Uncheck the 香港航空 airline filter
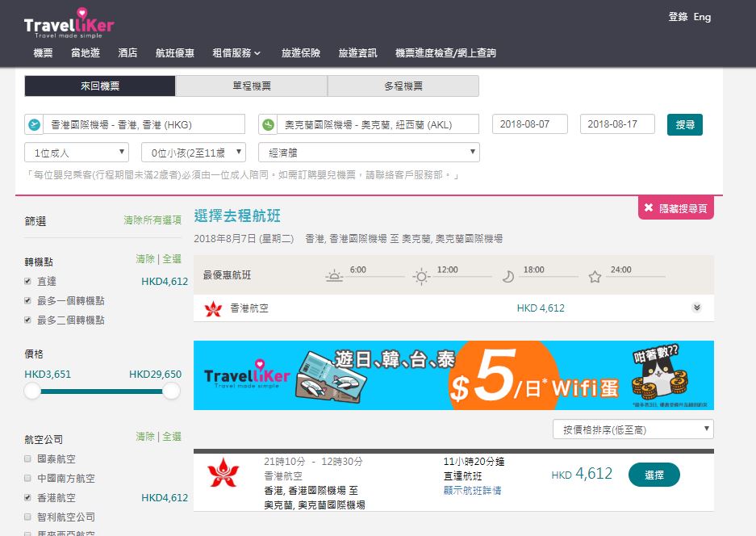 coord(28,497)
